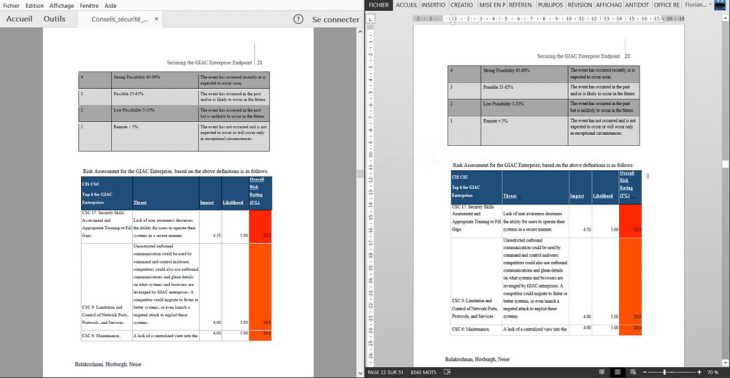
Task: Click the Securing the GIAC Enterprise Endpoint header in PDF
Action: 210,62
